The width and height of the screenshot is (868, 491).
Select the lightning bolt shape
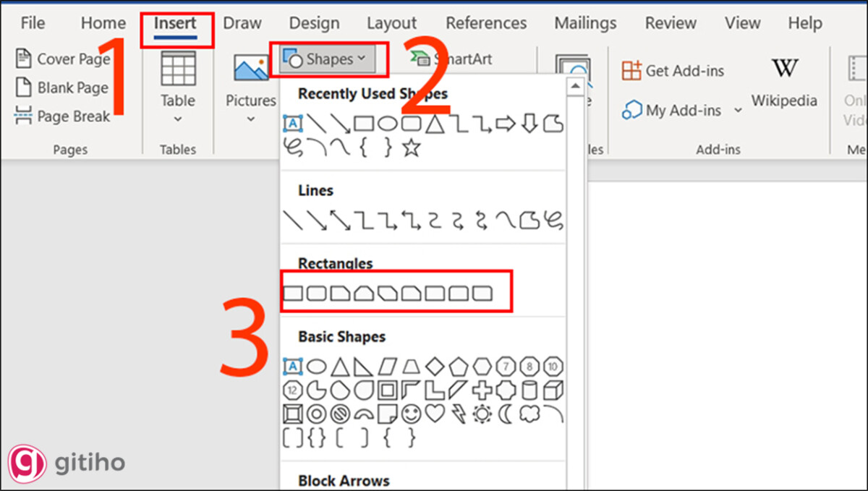point(458,414)
